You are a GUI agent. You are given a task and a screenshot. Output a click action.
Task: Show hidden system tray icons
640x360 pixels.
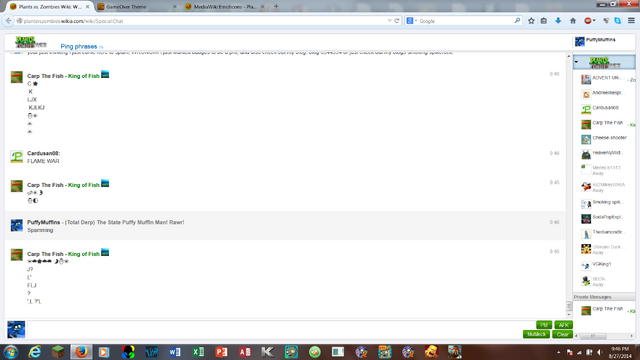558,352
